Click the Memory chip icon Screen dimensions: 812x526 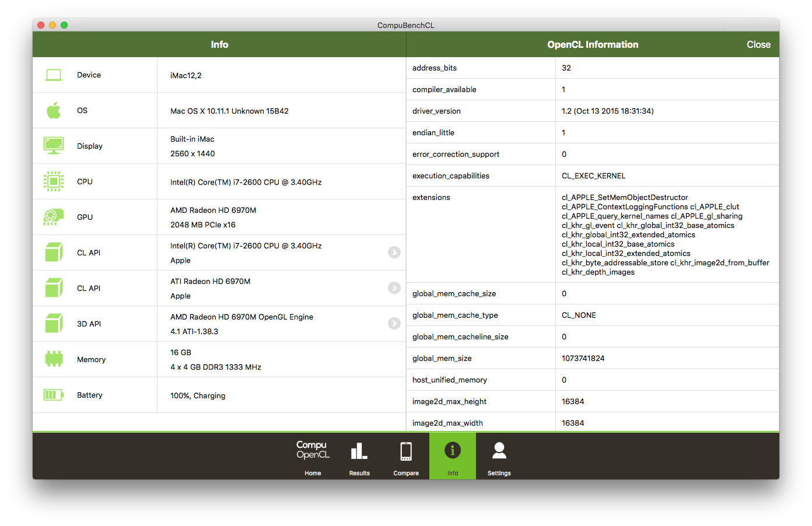coord(54,359)
